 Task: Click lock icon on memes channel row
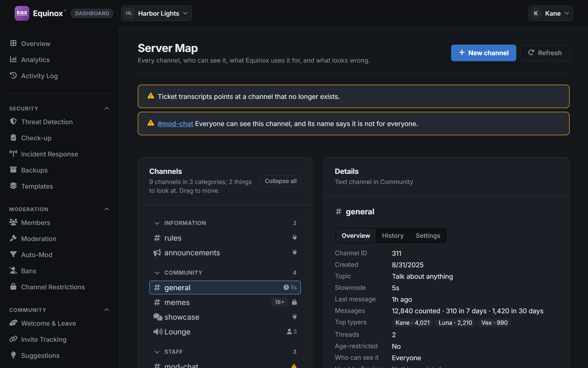tap(294, 302)
